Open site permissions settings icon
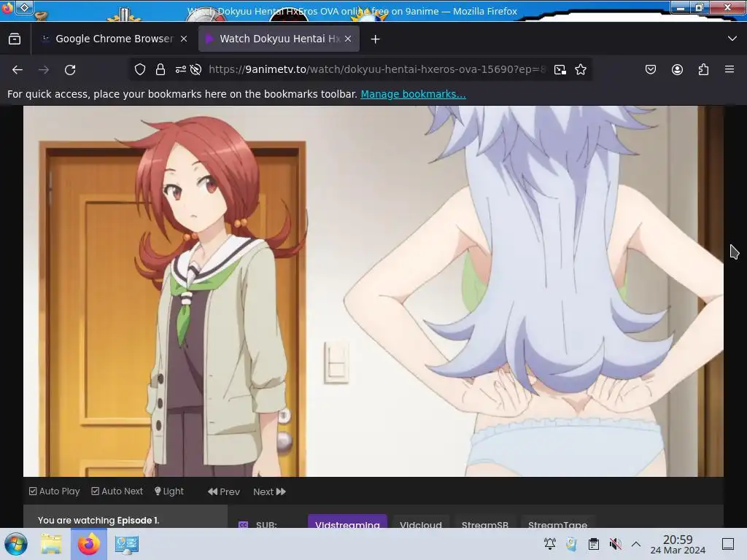This screenshot has height=560, width=747. pyautogui.click(x=181, y=69)
